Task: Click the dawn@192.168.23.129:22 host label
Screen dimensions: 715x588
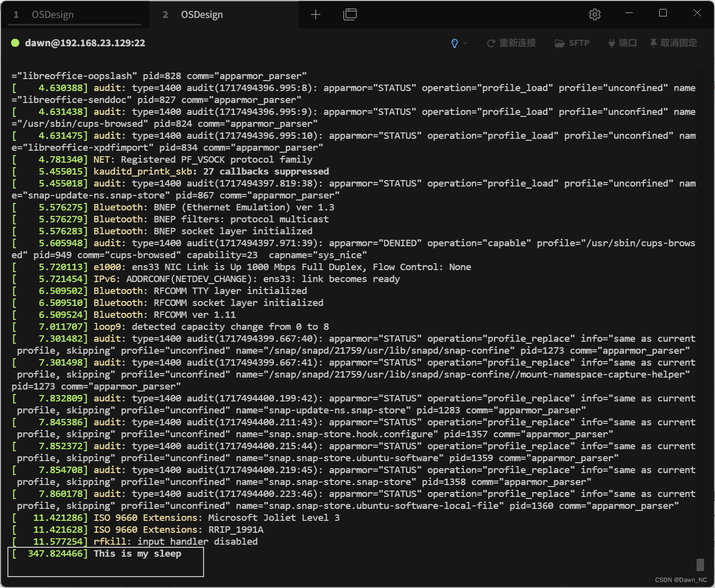Action: [x=85, y=43]
